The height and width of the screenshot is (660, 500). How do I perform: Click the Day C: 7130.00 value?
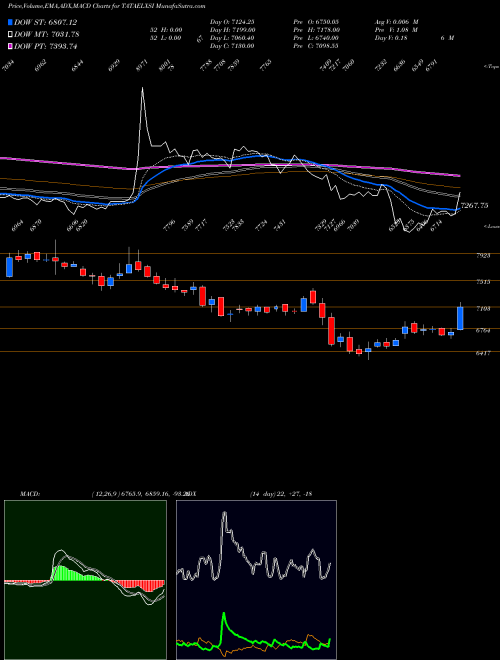coord(232,46)
